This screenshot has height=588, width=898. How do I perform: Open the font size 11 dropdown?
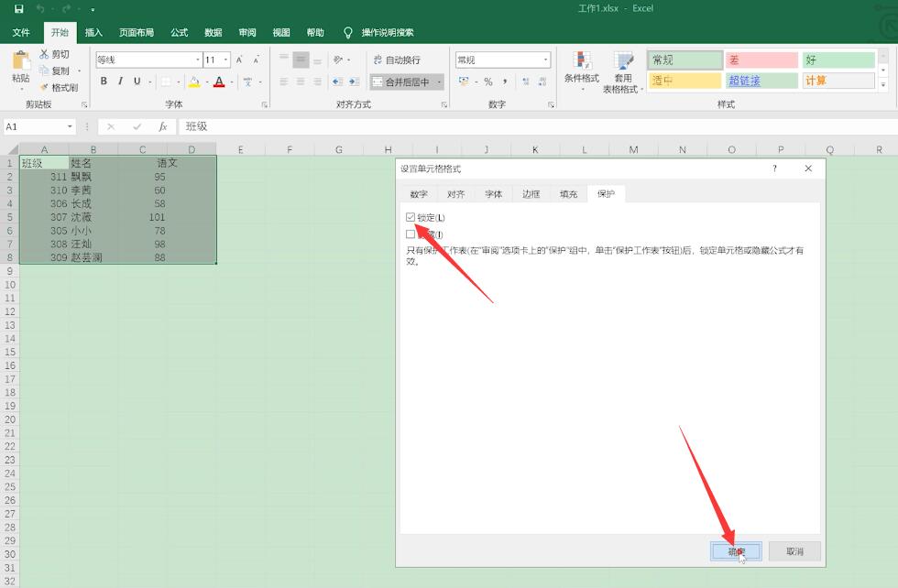(x=226, y=60)
